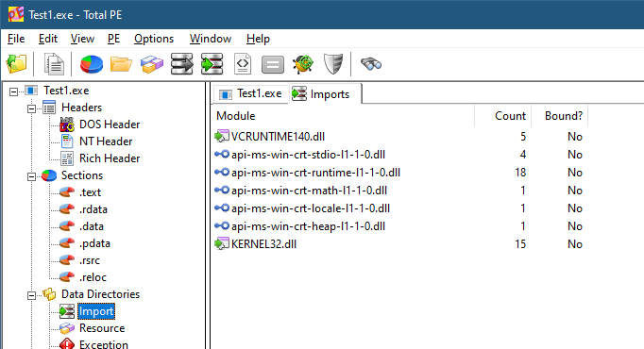Click the .rdata section pie icon

point(67,209)
